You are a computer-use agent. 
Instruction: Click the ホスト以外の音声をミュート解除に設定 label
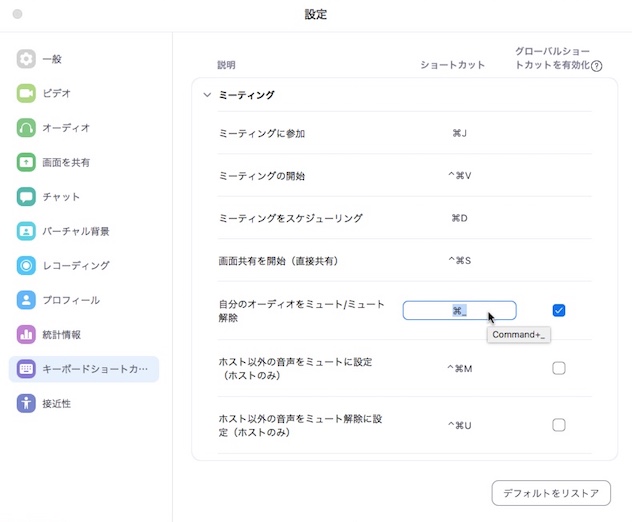pyautogui.click(x=300, y=425)
